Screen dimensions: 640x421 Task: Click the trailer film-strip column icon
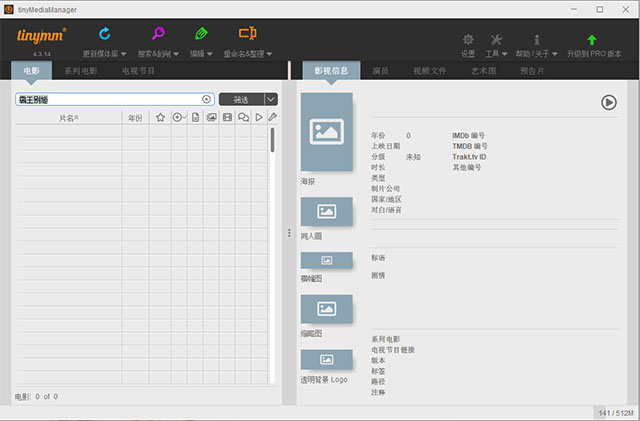coord(227,118)
